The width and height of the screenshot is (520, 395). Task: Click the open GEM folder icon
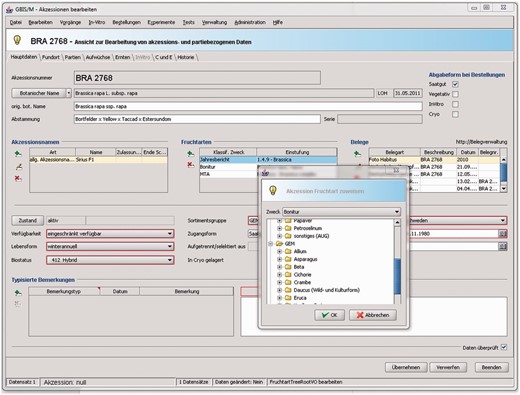point(279,244)
